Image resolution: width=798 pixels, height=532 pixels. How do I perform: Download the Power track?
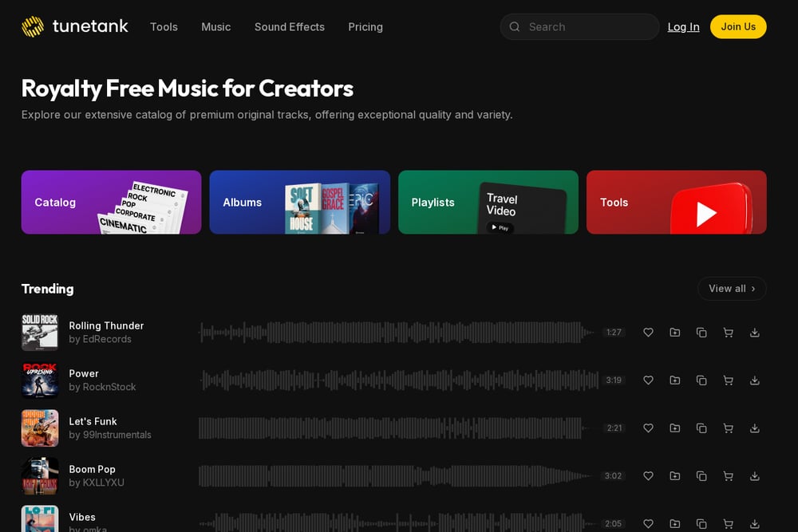tap(755, 380)
